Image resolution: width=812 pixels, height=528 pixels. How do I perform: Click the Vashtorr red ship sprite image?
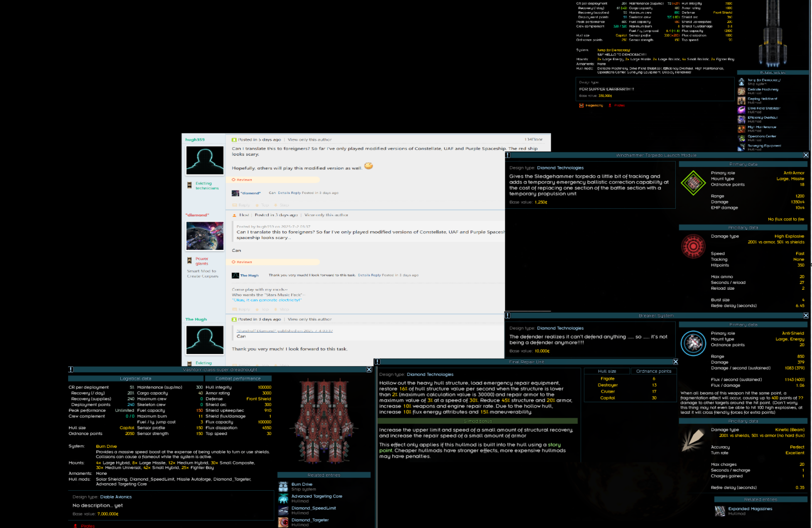click(x=324, y=421)
